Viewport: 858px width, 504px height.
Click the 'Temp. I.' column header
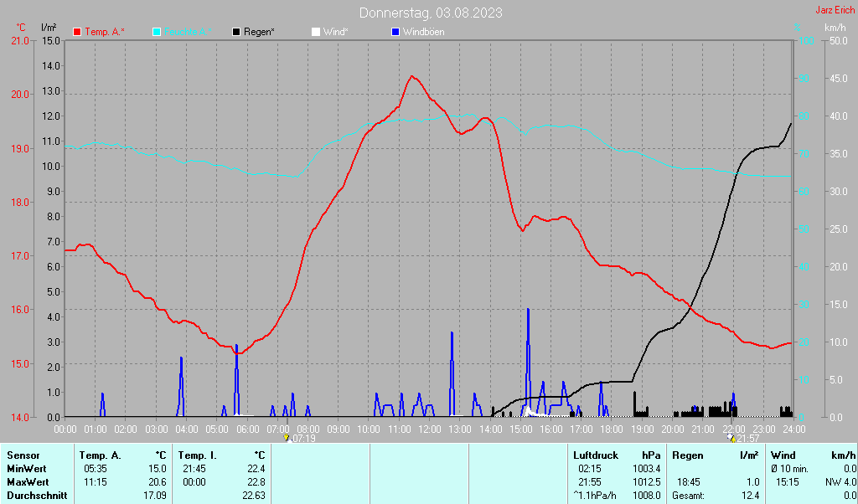[198, 455]
